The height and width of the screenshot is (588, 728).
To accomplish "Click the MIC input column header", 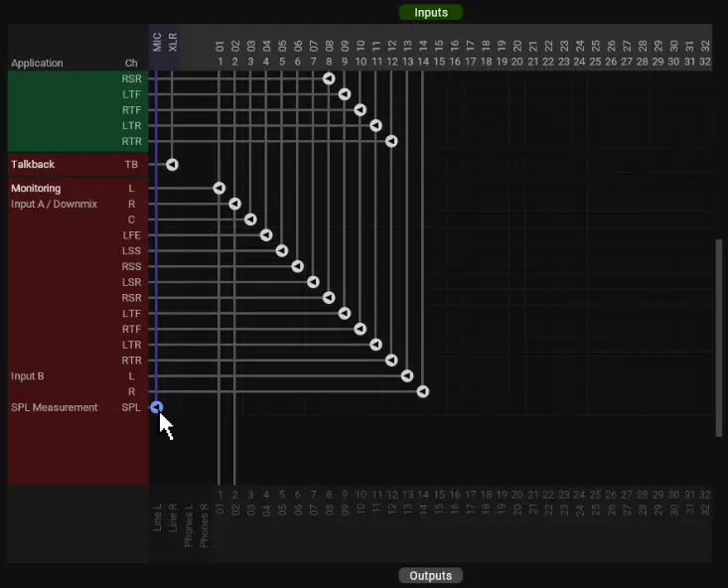I will click(x=157, y=43).
